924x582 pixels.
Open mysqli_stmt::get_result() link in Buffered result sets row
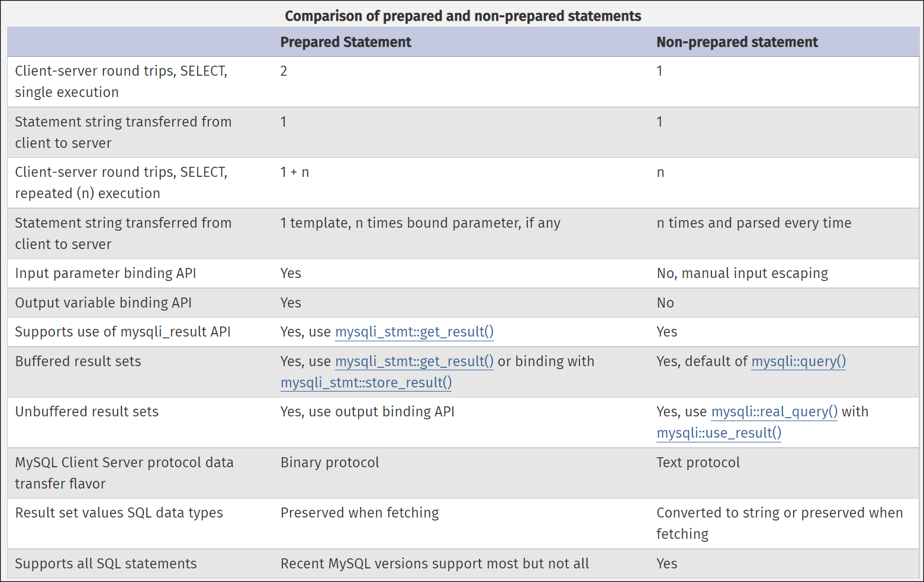pos(414,361)
